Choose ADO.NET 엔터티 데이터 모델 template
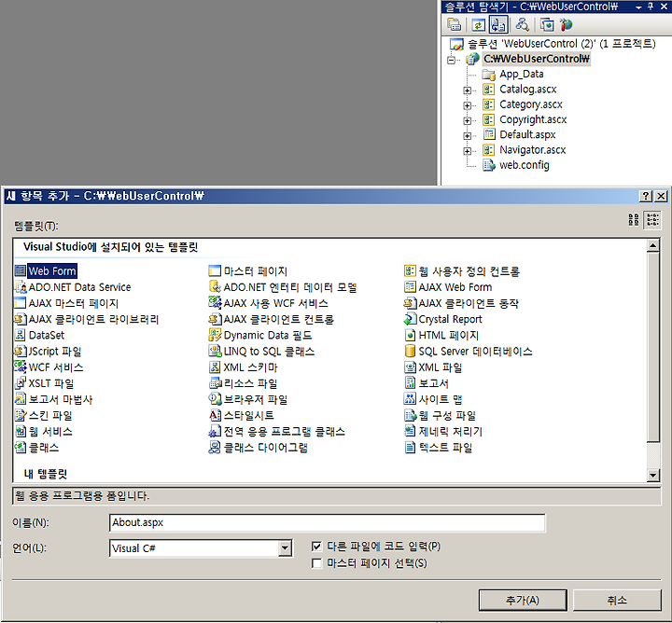Screen dimensions: 672x623 (x=283, y=287)
